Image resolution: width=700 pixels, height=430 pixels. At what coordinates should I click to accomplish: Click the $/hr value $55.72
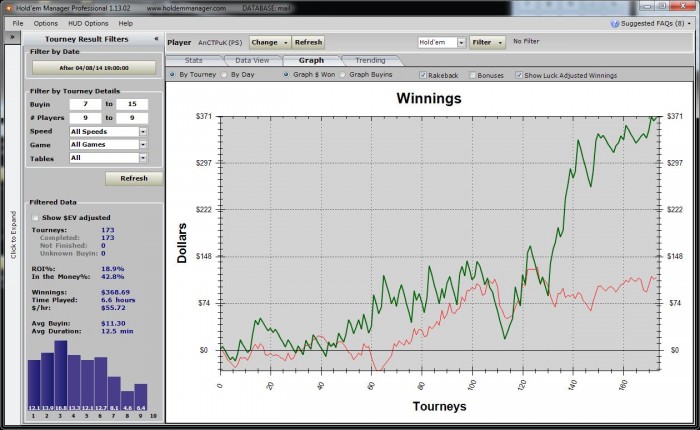coord(113,308)
